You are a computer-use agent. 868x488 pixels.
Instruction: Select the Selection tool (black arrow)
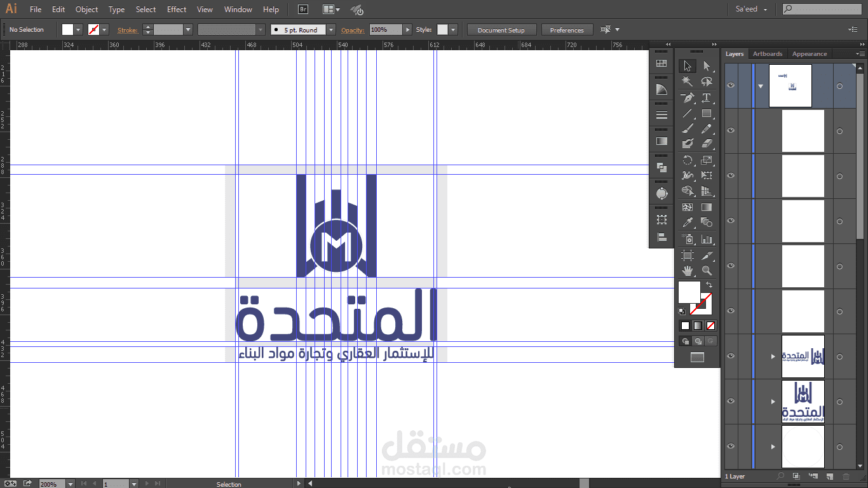pos(687,66)
